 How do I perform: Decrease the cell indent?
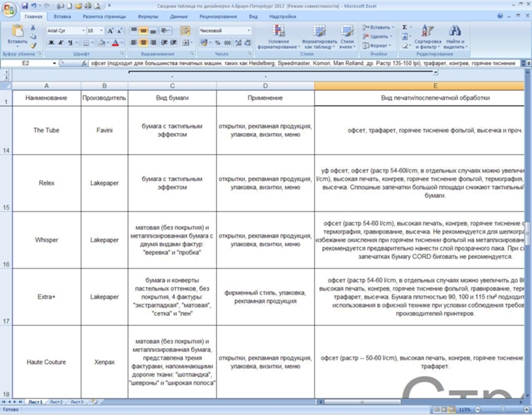point(164,43)
